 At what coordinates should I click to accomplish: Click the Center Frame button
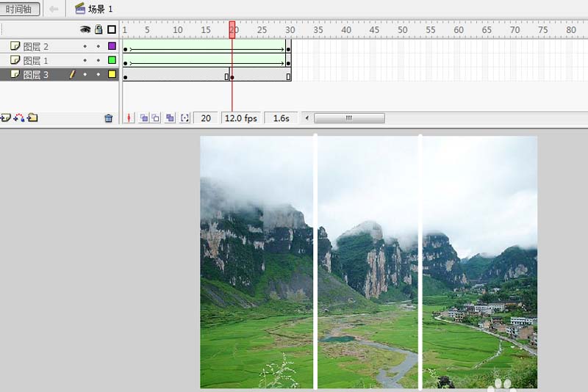pos(130,118)
